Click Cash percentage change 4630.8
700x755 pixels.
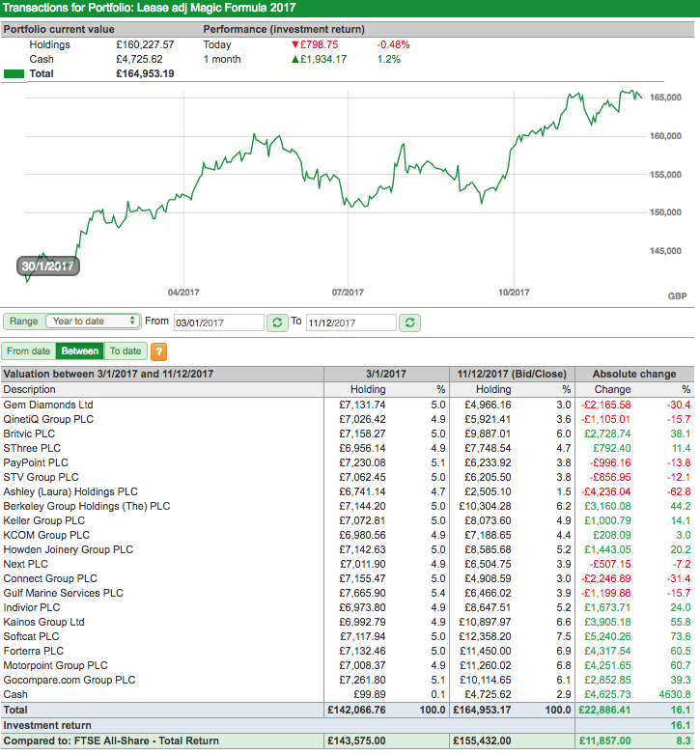pos(675,694)
